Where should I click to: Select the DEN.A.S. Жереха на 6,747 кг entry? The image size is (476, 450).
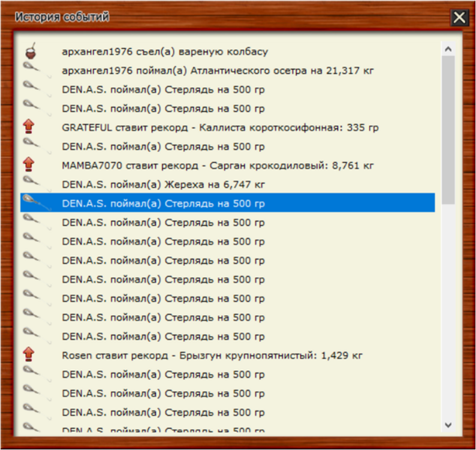pos(163,184)
